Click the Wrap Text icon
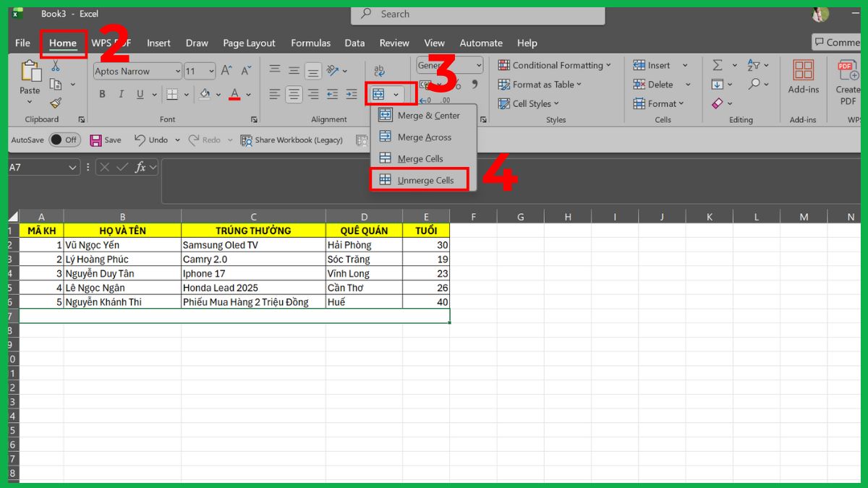 tap(378, 69)
